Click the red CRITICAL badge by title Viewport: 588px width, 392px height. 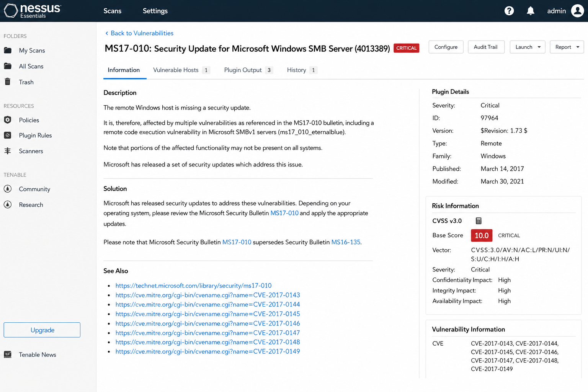[406, 48]
